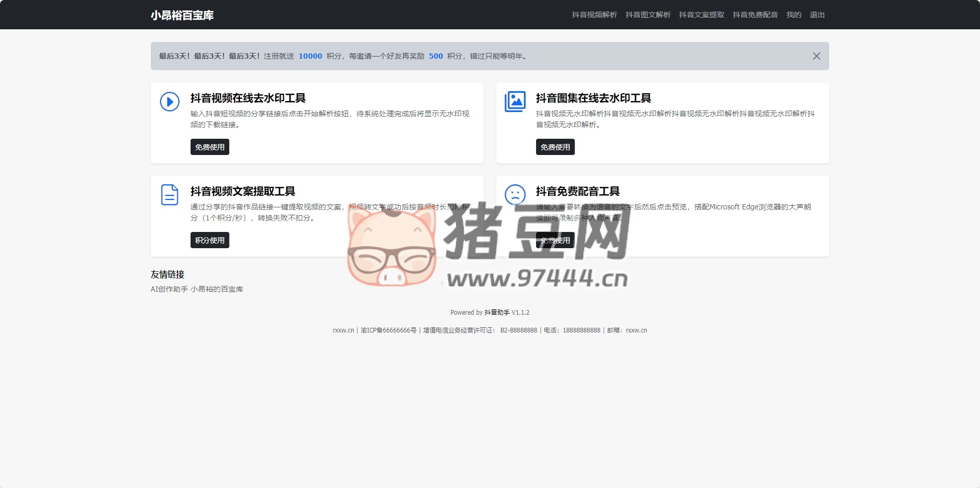Open 抖音免费配音 from the top navigation
The width and height of the screenshot is (980, 488).
tap(755, 15)
